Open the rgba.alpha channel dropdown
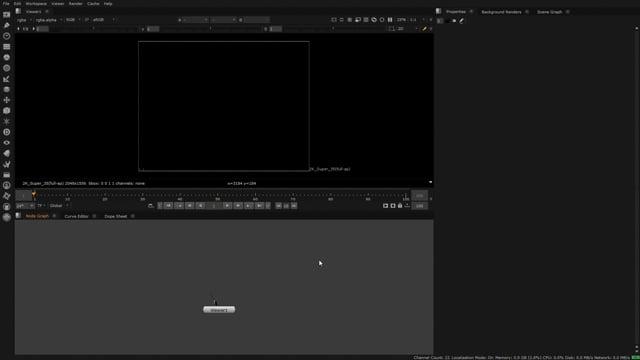640x360 pixels. (x=48, y=20)
